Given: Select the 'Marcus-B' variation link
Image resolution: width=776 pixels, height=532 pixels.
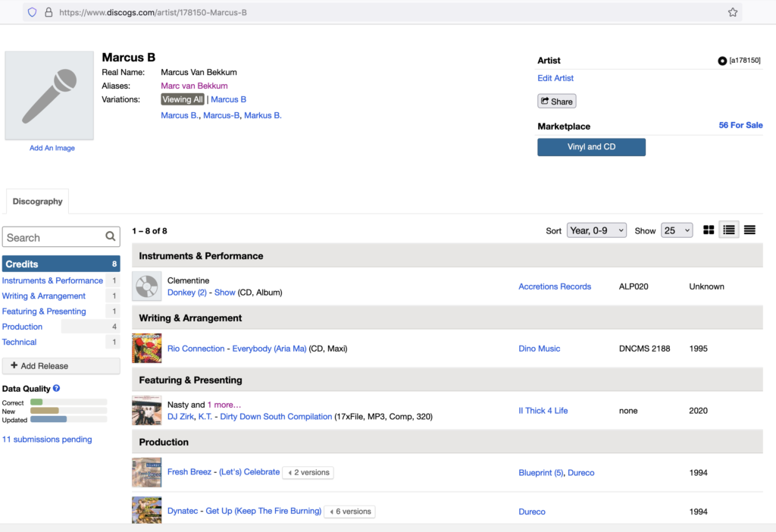Looking at the screenshot, I should [x=221, y=115].
